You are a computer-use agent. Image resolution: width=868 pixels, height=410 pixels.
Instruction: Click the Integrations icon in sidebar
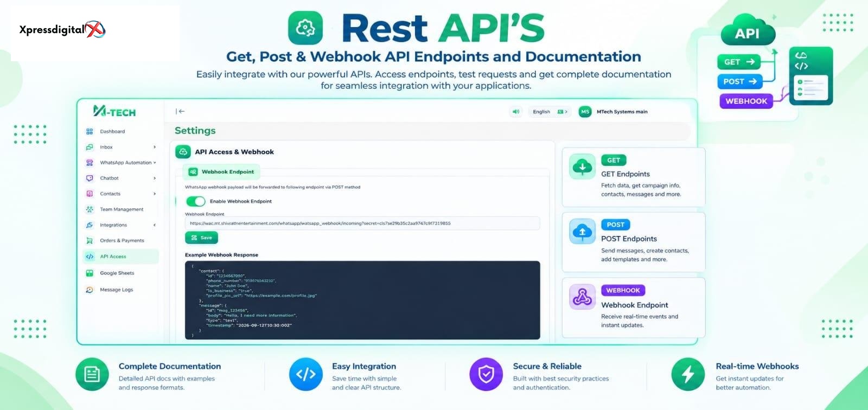coord(90,225)
